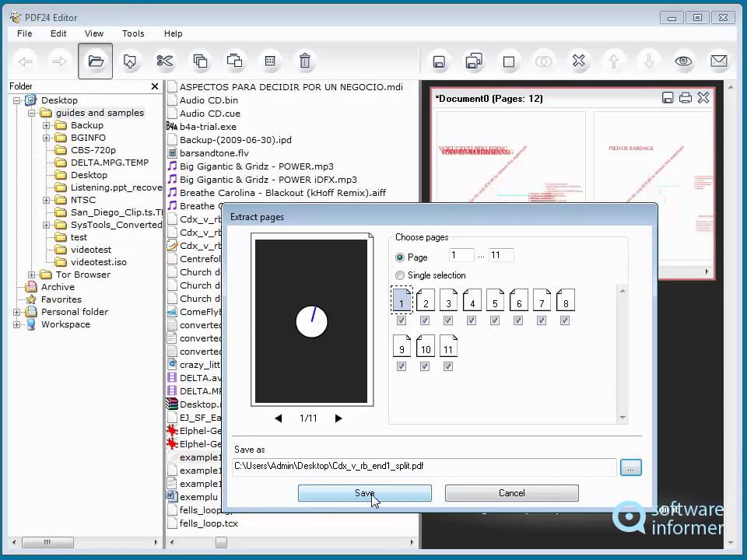Click the save all documents icon
This screenshot has width=747, height=560.
[474, 61]
